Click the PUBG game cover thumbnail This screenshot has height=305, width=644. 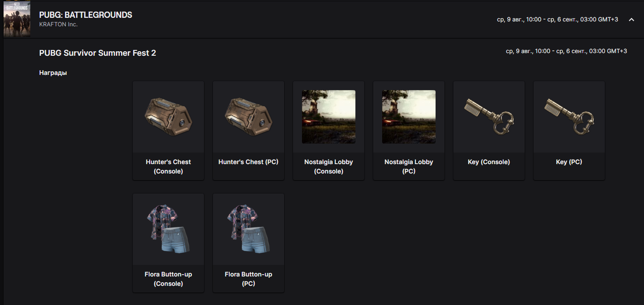(x=17, y=19)
